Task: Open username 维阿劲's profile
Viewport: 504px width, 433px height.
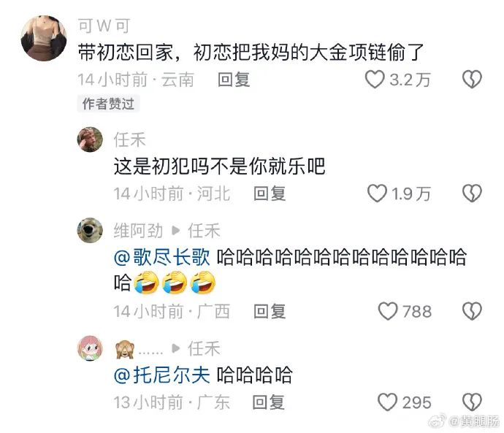Action: (x=138, y=231)
